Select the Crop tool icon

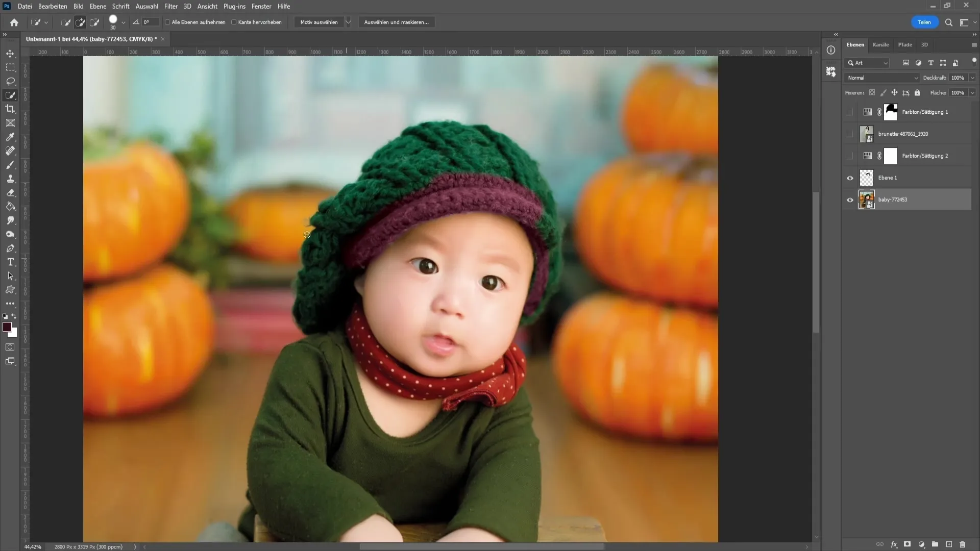(10, 109)
